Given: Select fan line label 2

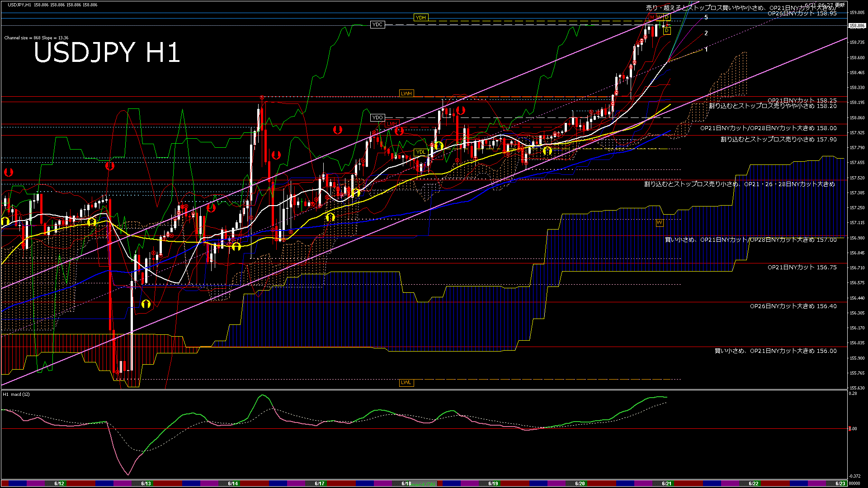Looking at the screenshot, I should [x=706, y=33].
